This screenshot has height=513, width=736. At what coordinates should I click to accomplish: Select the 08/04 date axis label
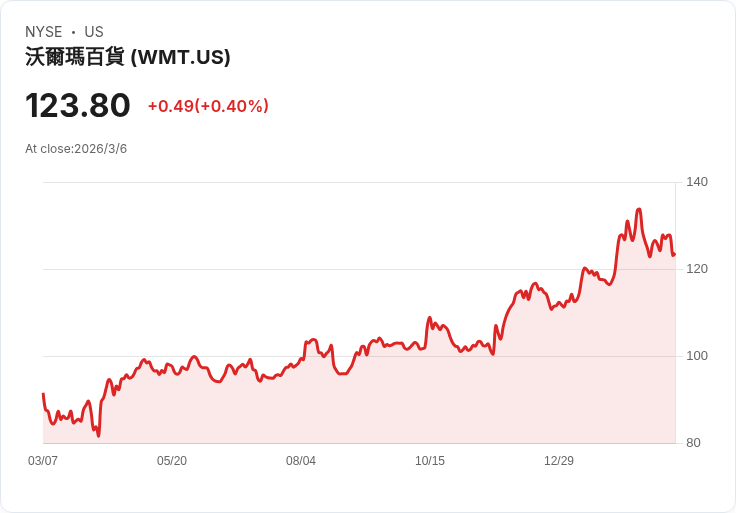(301, 460)
